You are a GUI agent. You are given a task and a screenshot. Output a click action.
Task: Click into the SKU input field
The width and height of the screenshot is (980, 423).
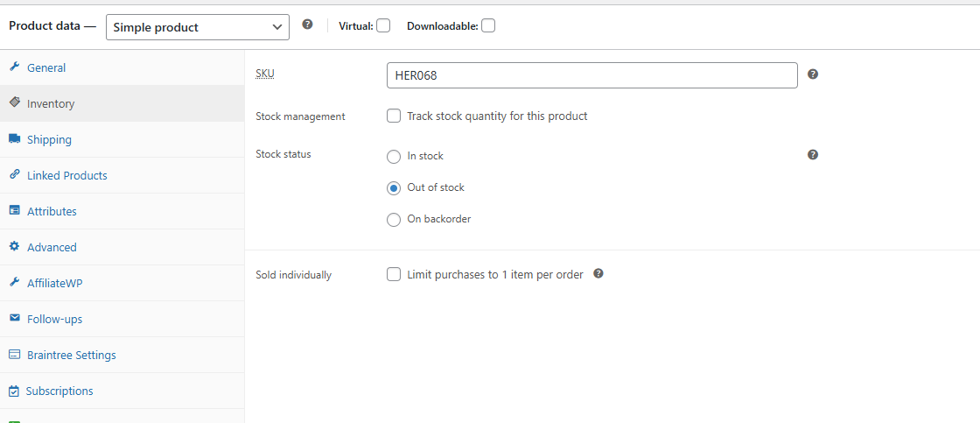591,75
